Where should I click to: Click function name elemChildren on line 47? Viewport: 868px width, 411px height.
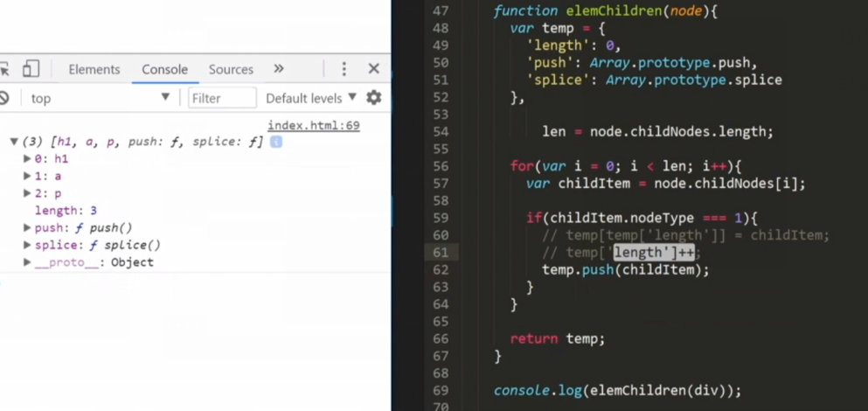tap(614, 11)
